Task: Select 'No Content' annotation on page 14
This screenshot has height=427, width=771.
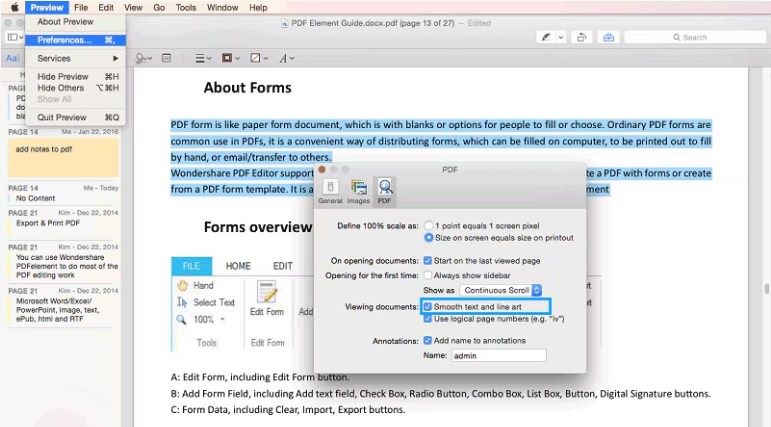Action: pos(35,198)
